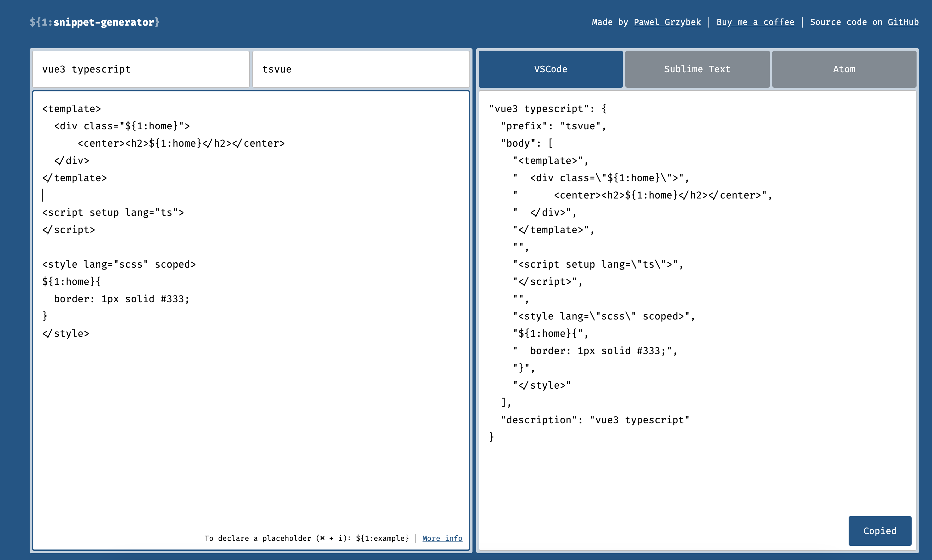Switch to the VSCode tab

click(x=550, y=69)
